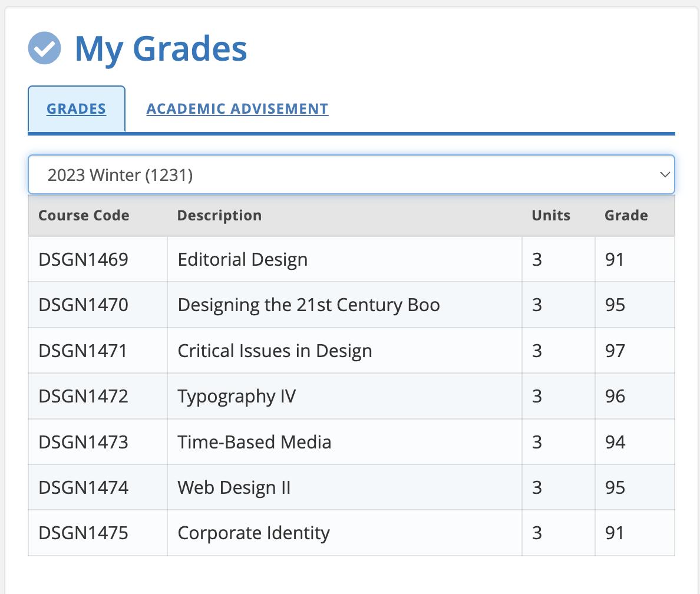Click the Course Code column header

(x=84, y=215)
